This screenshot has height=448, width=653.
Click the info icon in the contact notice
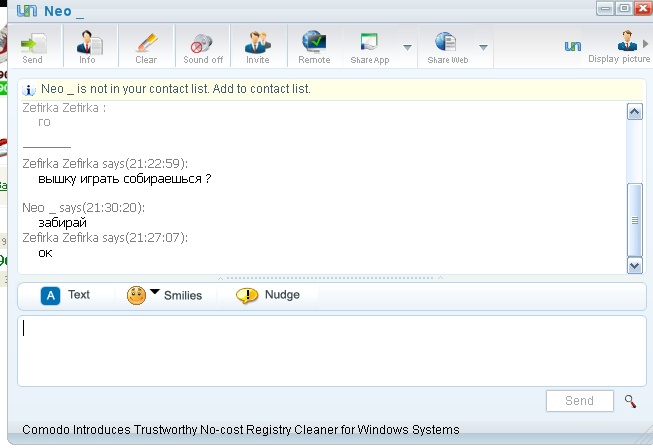(x=29, y=89)
